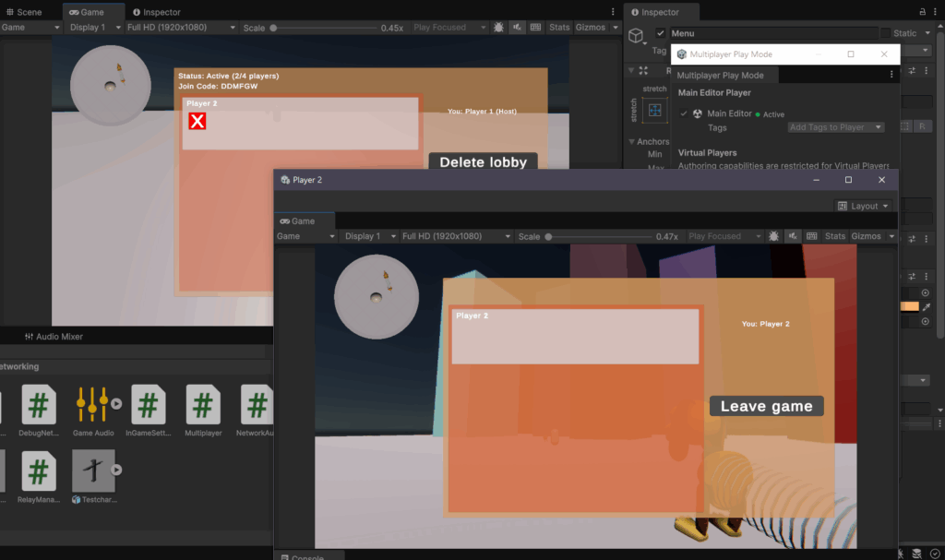Open the anchor presets stretch box
This screenshot has height=560, width=945.
654,110
